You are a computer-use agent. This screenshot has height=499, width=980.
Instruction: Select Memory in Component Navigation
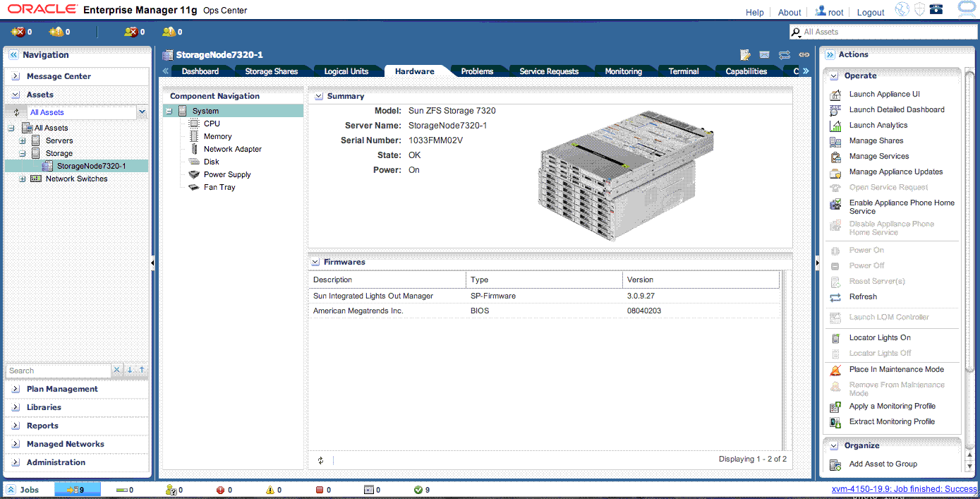click(217, 137)
